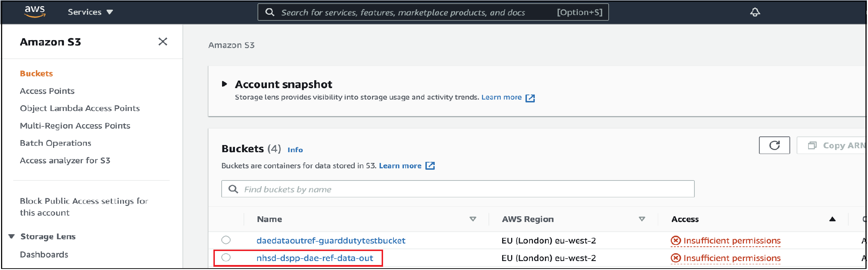Click the magnifier icon in top search bar
Viewport: 868px width, 270px height.
pos(270,12)
